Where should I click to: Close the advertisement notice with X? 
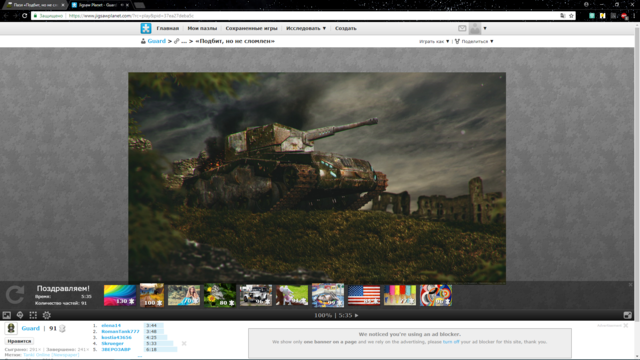point(626,325)
